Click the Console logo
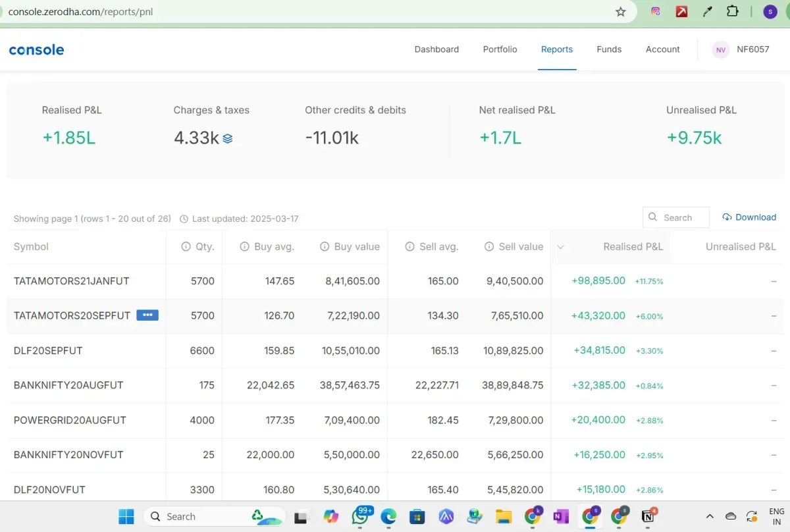The image size is (790, 532). coord(36,49)
